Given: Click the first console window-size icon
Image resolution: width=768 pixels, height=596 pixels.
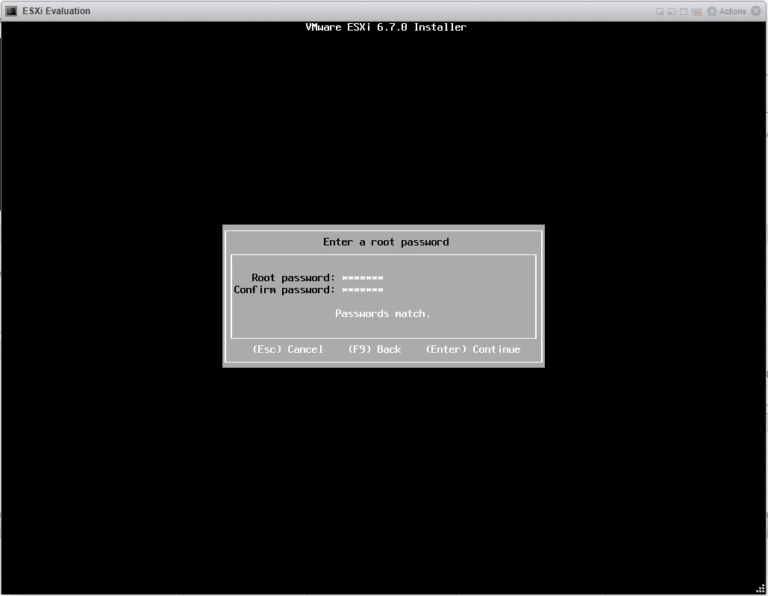Looking at the screenshot, I should [660, 12].
